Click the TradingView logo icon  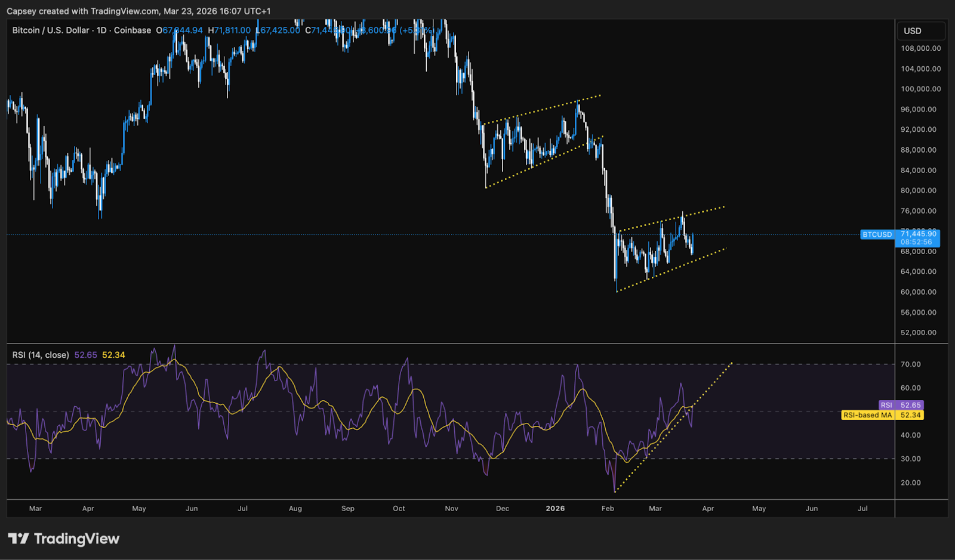(18, 539)
